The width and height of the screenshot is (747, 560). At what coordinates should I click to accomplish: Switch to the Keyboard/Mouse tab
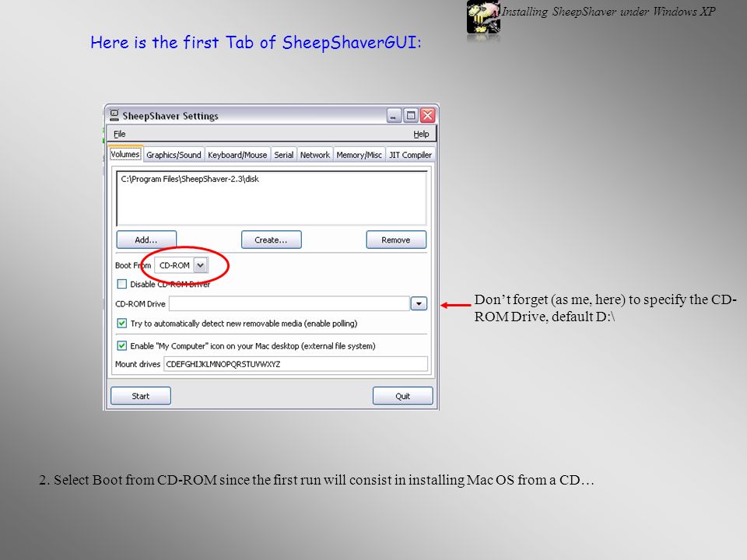[x=237, y=155]
